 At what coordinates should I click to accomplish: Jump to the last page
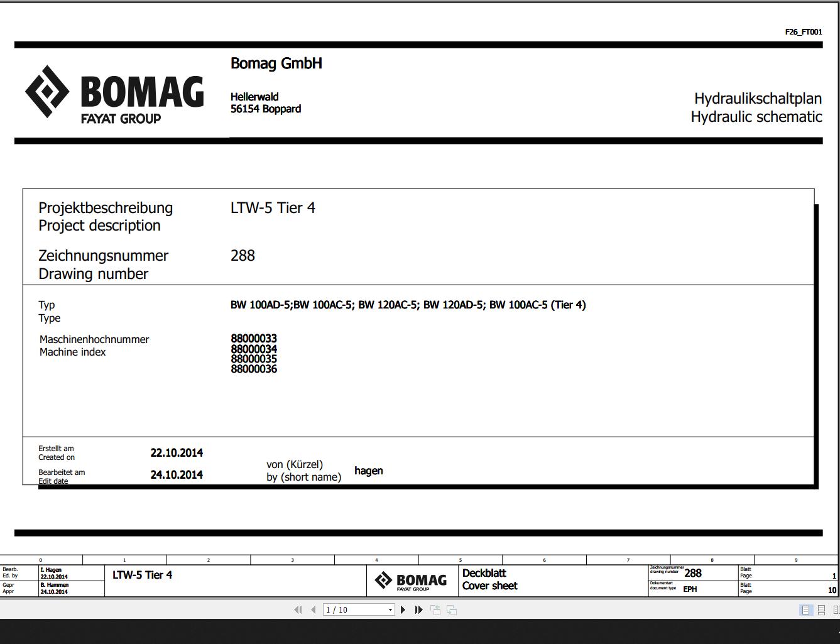tap(419, 609)
